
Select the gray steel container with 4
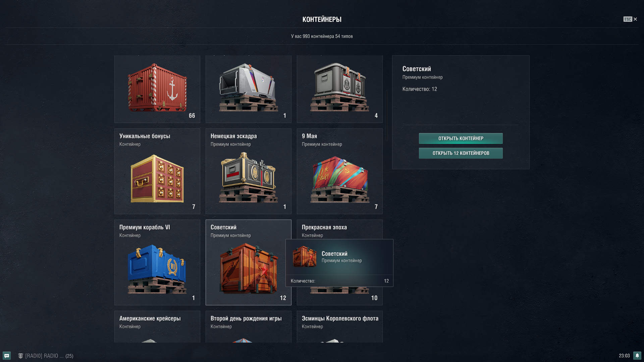[x=339, y=89]
